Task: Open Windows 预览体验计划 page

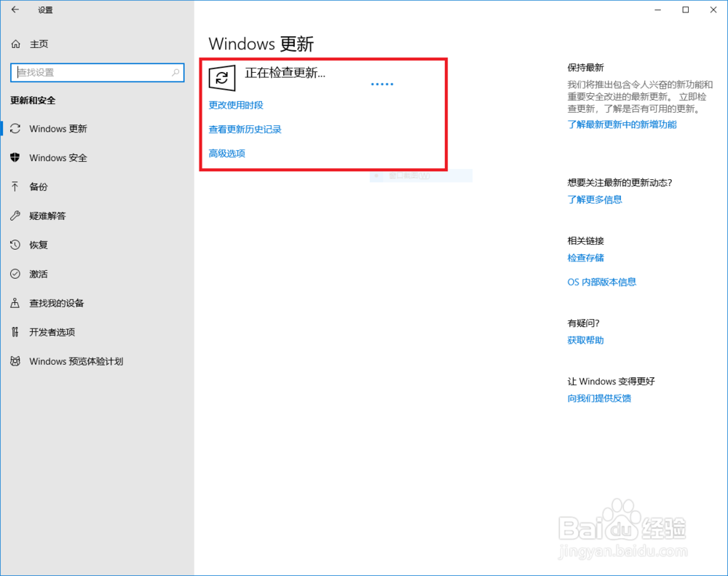Action: pyautogui.click(x=75, y=360)
